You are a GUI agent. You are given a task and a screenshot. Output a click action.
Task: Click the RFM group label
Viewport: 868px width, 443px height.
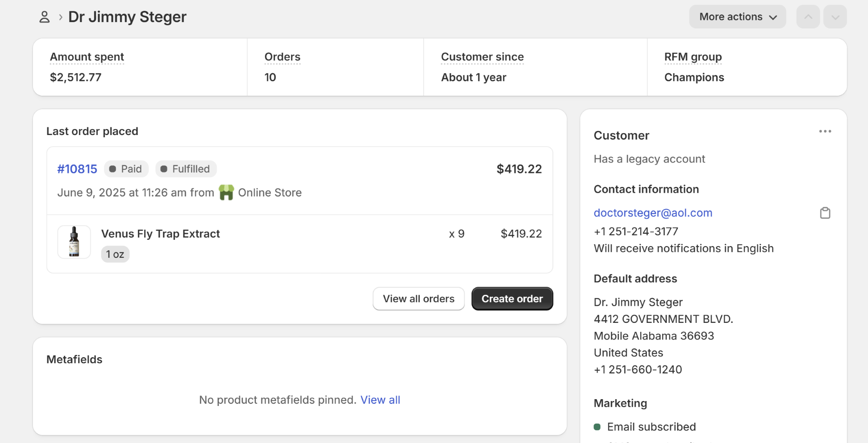693,57
